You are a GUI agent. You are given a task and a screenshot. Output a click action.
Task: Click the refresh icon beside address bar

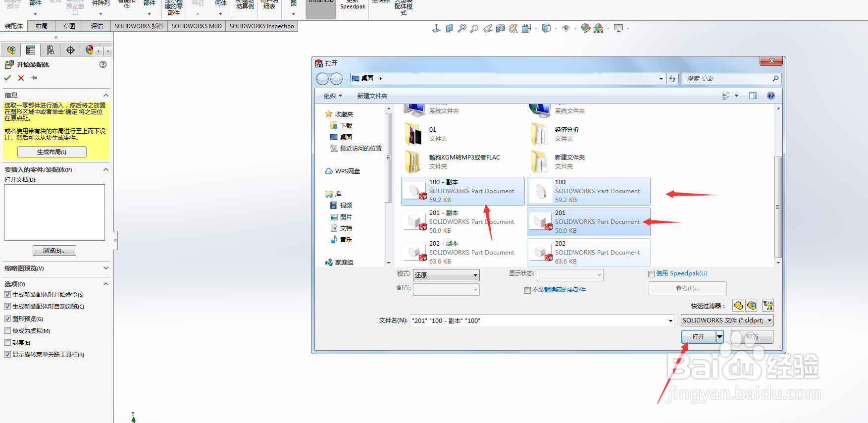[672, 78]
